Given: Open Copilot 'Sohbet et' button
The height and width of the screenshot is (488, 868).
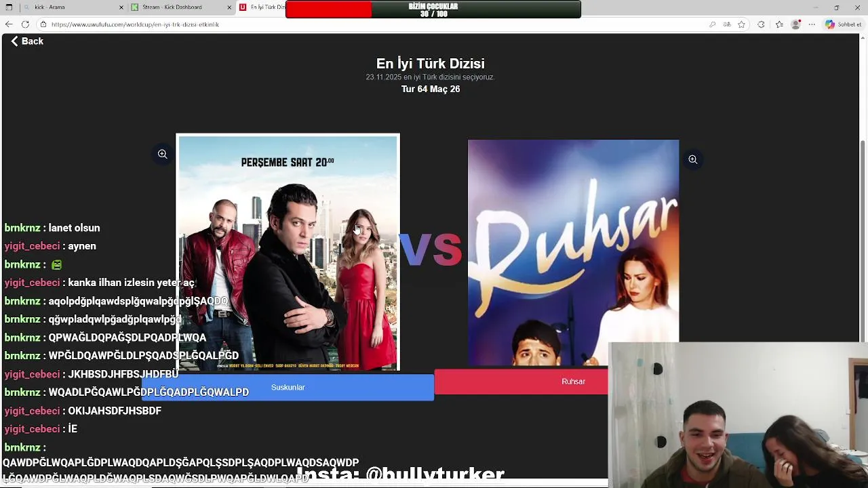Looking at the screenshot, I should tap(844, 24).
